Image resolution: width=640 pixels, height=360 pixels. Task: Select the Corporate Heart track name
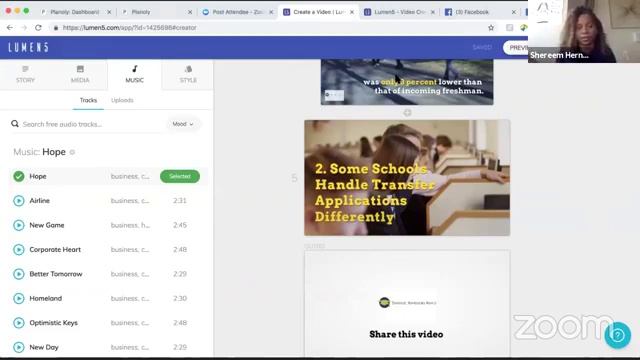pos(55,250)
